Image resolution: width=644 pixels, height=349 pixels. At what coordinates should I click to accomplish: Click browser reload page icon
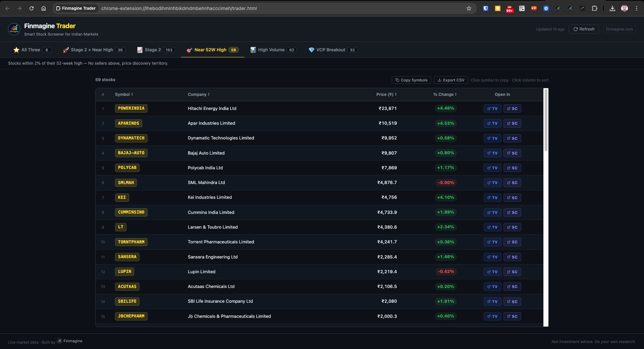(x=32, y=8)
